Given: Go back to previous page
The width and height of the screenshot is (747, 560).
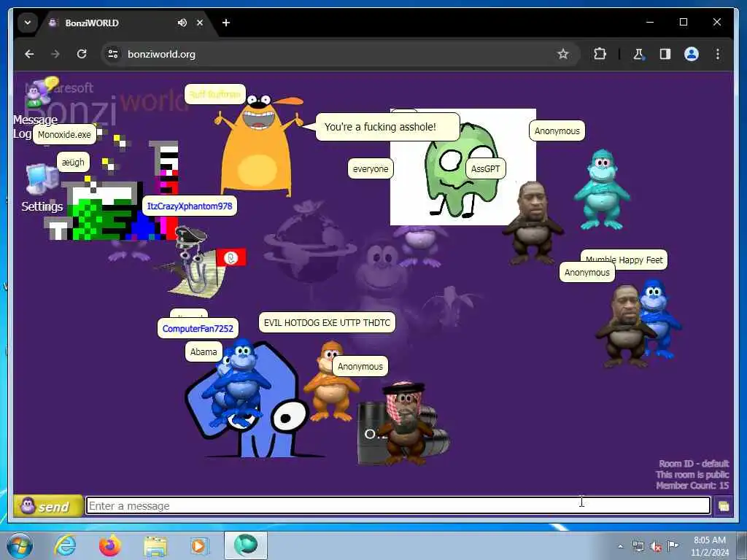Looking at the screenshot, I should click(29, 54).
